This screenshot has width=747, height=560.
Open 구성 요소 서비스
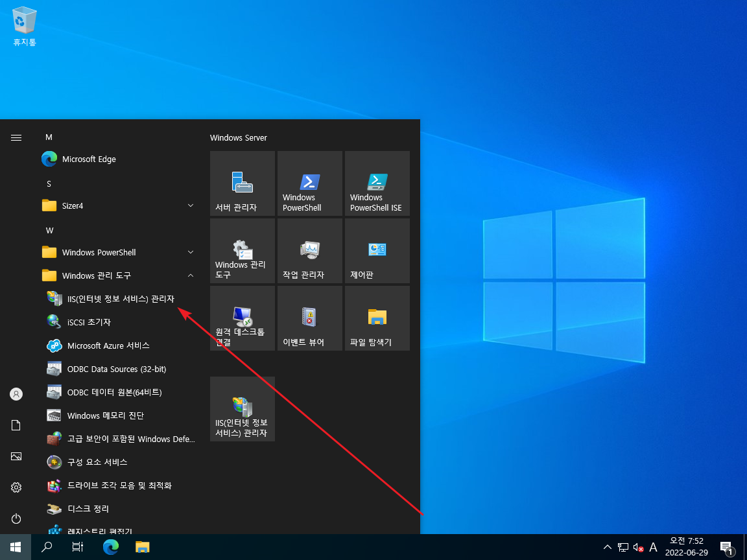pyautogui.click(x=119, y=462)
